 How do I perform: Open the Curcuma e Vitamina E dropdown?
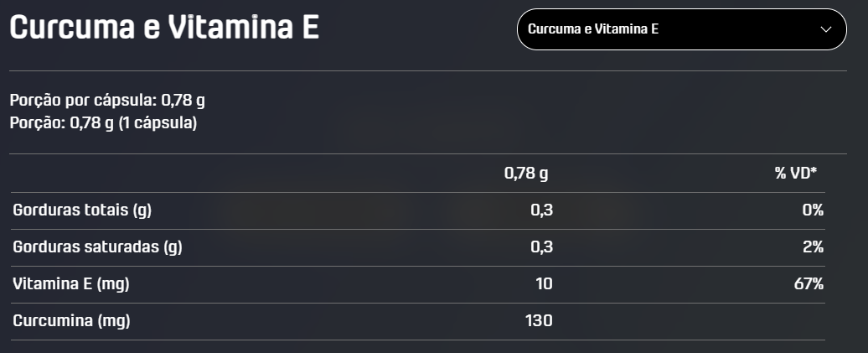[x=681, y=29]
